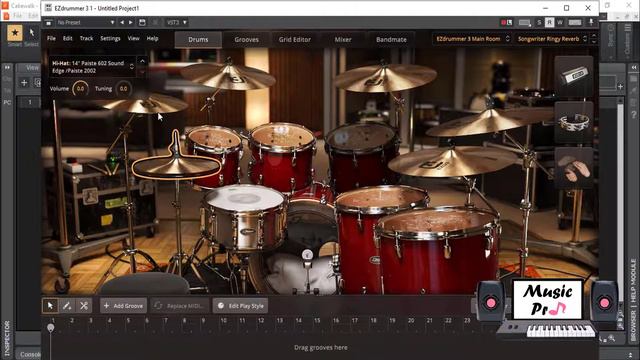
Task: Click the pin plugin window icon
Action: click(591, 22)
